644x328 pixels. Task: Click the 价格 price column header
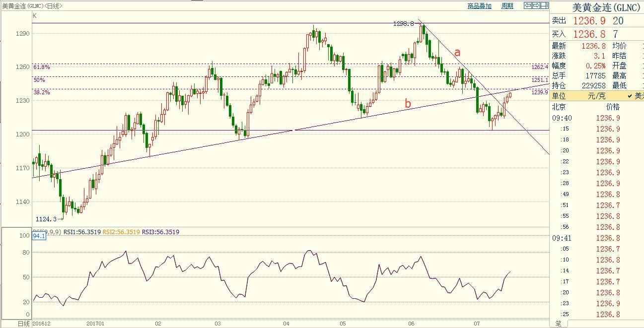coord(613,107)
